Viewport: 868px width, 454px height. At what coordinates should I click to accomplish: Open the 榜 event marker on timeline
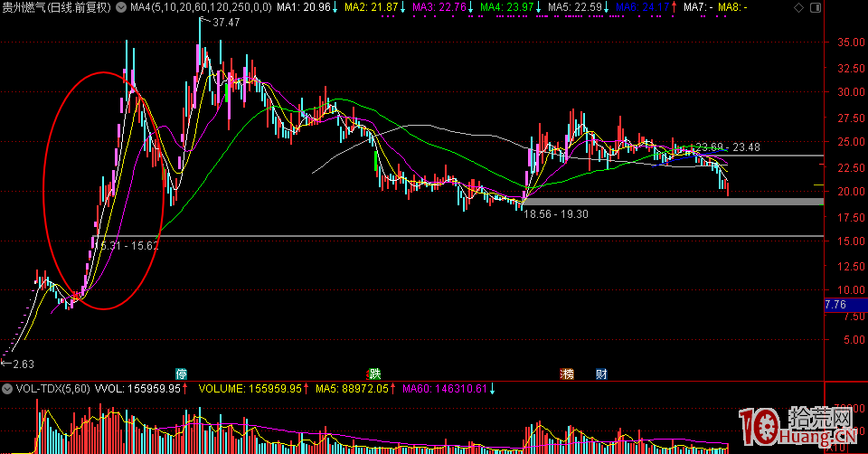pos(567,374)
